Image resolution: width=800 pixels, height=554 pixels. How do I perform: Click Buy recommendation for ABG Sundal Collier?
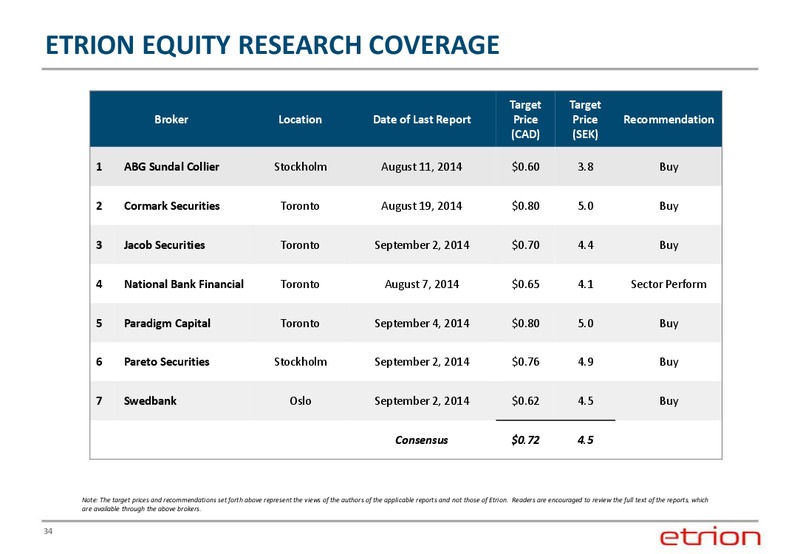(669, 167)
